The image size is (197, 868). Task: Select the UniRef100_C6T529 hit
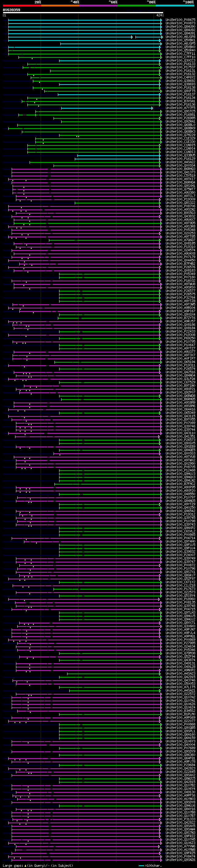pyautogui.click(x=180, y=382)
